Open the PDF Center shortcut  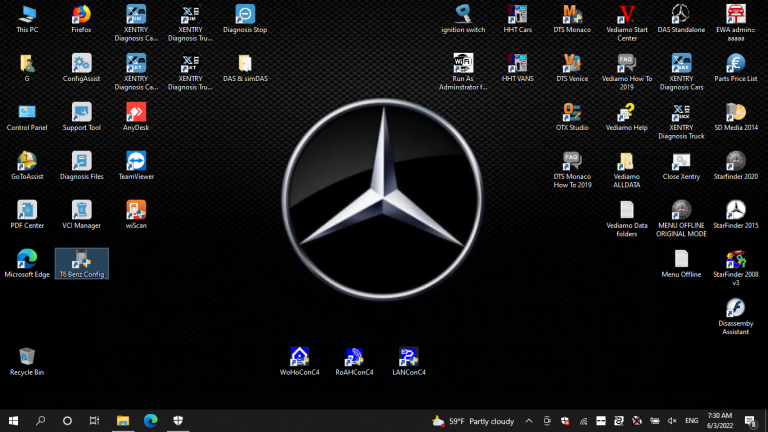coord(27,215)
